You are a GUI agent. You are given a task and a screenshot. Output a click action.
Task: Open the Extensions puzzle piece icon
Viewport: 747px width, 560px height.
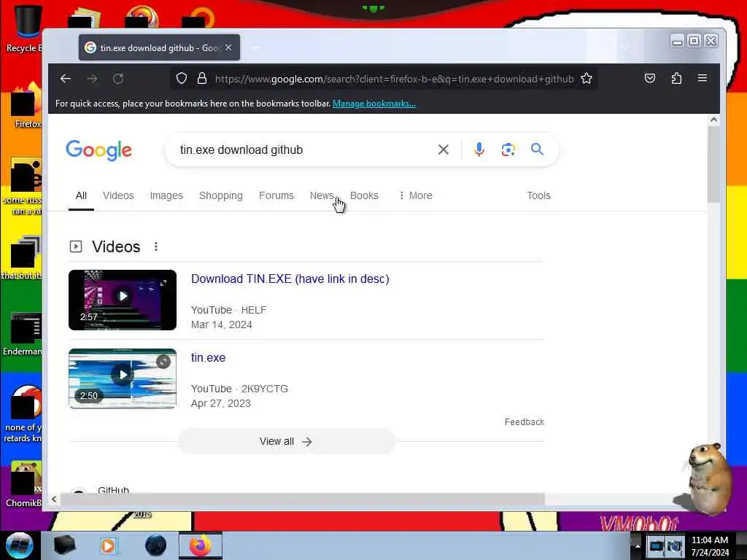(x=676, y=79)
